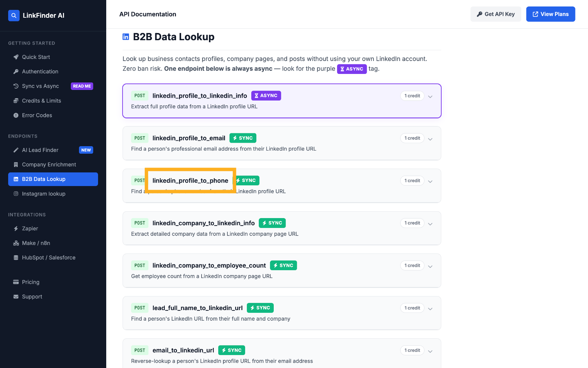This screenshot has width=588, height=368.
Task: Click POST label on linkedin_company_to_employee_count
Action: tap(140, 265)
